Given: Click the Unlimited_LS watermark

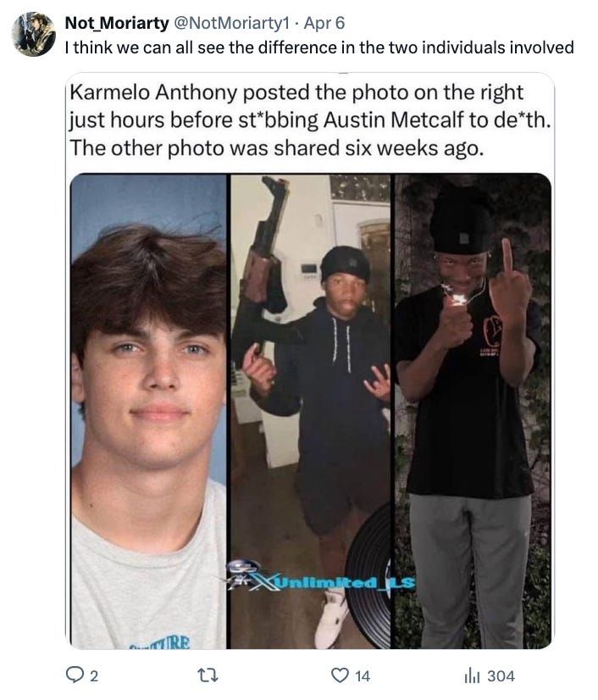Looking at the screenshot, I should coord(320,577).
